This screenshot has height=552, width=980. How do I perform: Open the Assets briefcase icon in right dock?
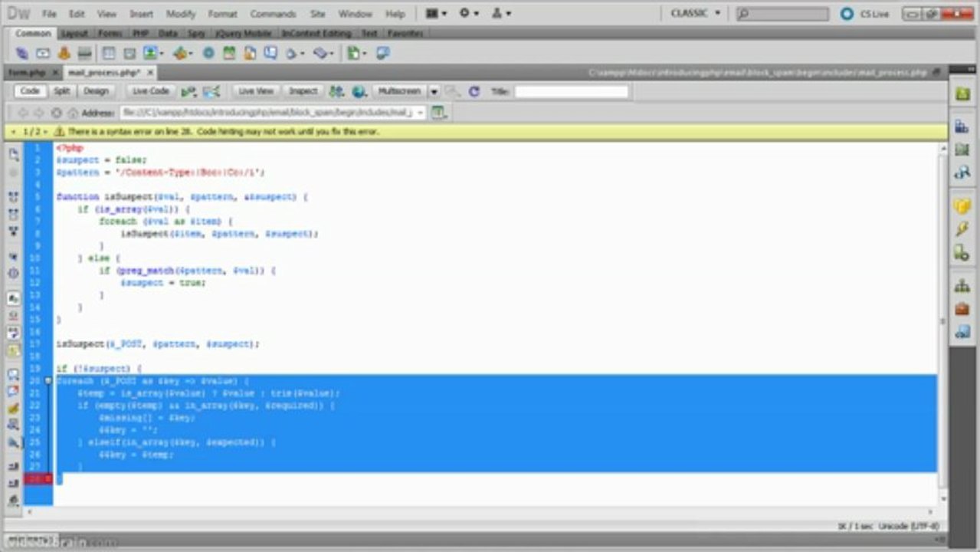pyautogui.click(x=962, y=309)
